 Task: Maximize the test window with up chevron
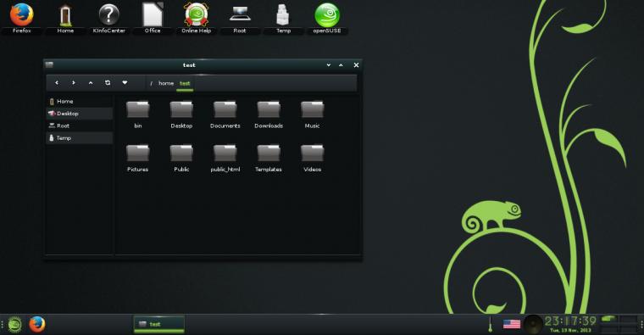pos(341,65)
